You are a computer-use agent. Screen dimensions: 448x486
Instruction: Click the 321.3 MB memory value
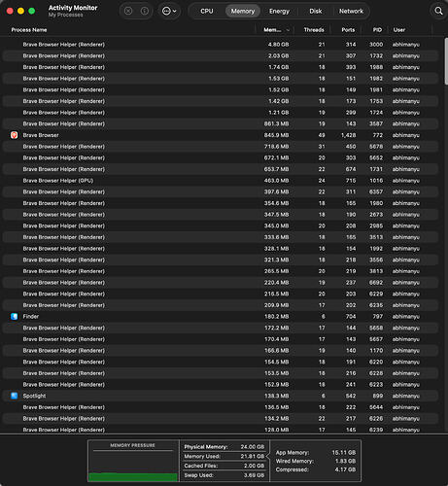[276, 260]
